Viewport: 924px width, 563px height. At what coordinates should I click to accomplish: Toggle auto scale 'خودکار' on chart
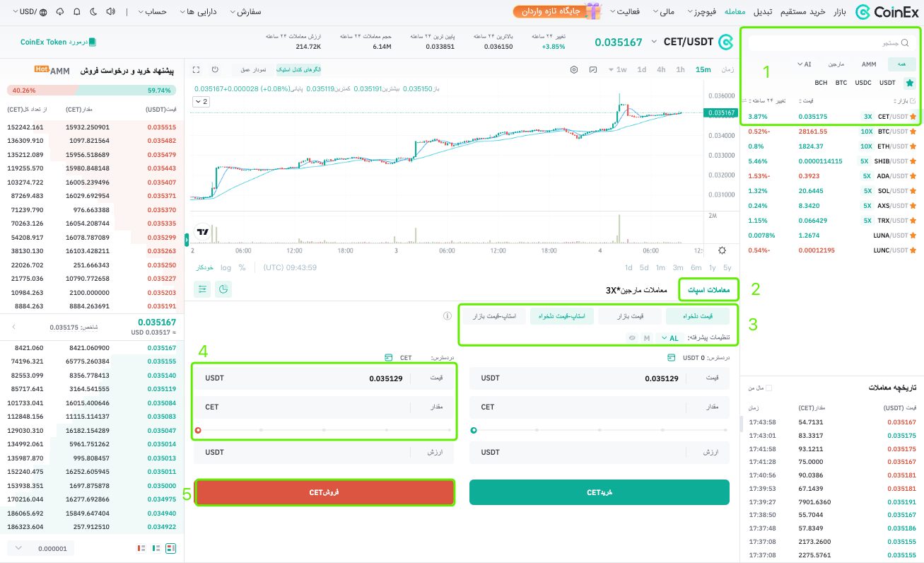click(205, 267)
